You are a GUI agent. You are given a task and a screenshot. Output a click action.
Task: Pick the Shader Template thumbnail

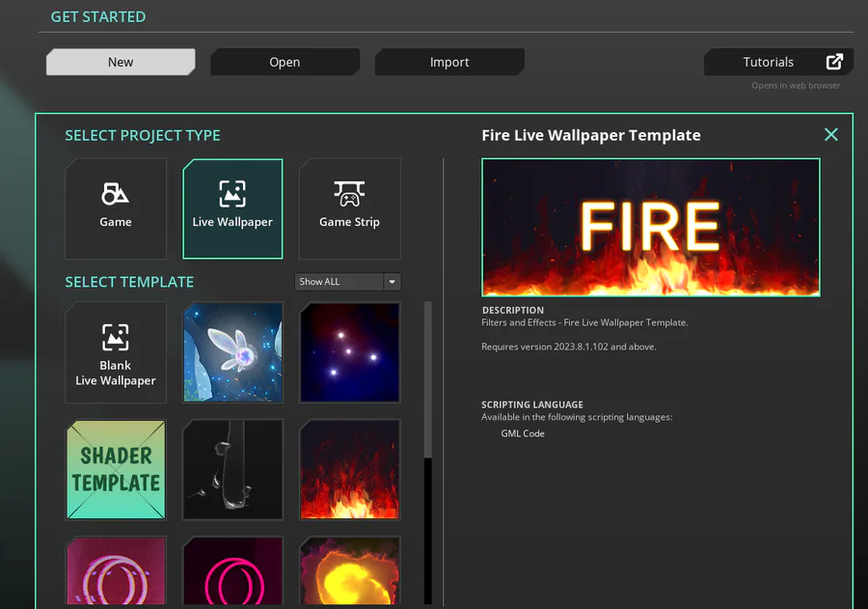tap(116, 470)
